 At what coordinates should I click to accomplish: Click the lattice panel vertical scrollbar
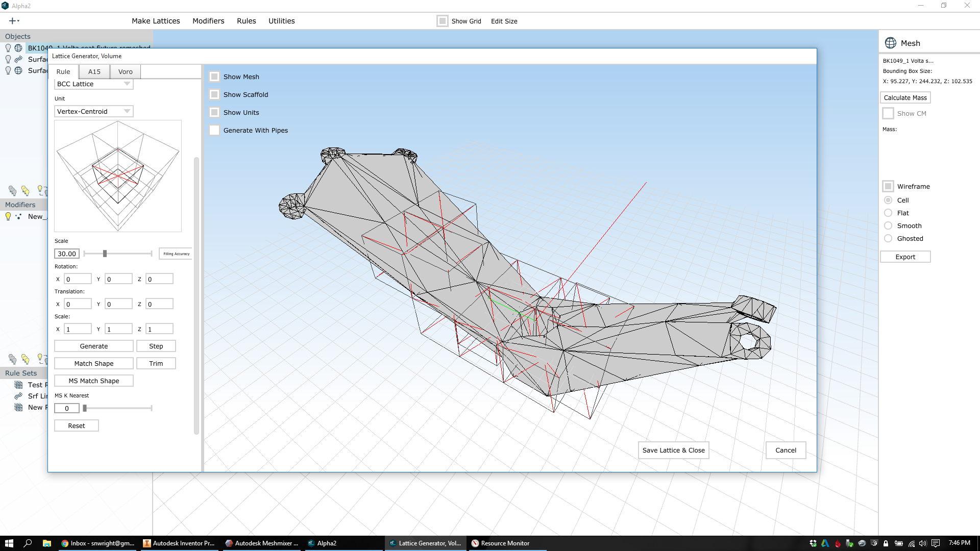(x=197, y=296)
